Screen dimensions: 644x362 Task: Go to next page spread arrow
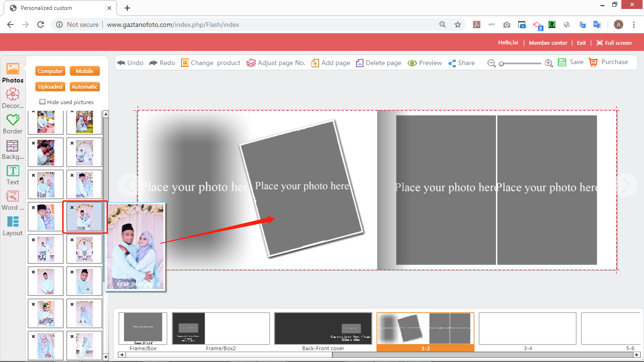pos(626,185)
